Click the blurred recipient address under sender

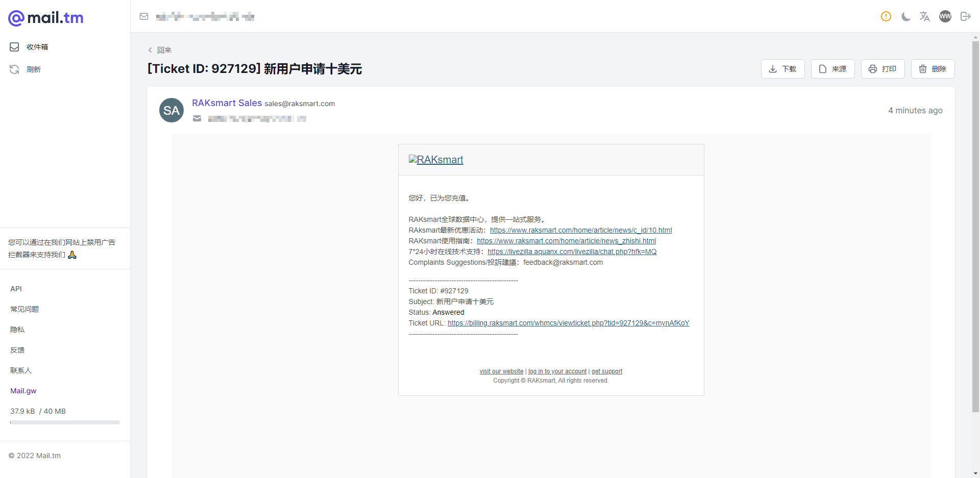click(257, 119)
